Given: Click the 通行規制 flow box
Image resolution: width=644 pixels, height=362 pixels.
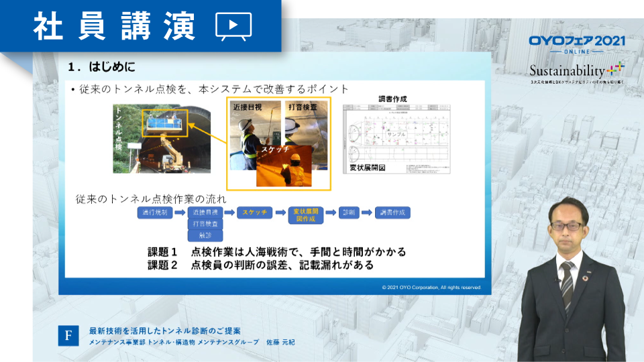Looking at the screenshot, I should coord(155,213).
